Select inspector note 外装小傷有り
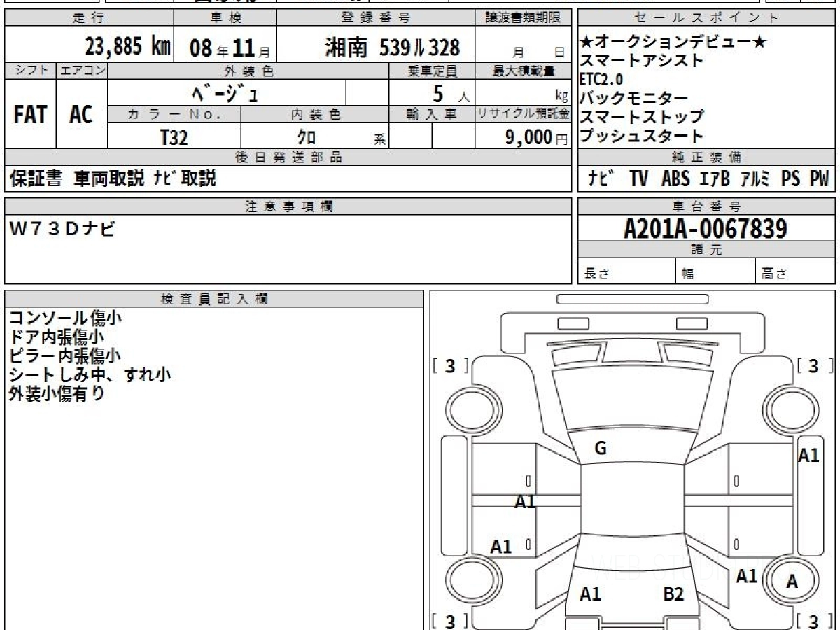The image size is (840, 630). pos(57,394)
